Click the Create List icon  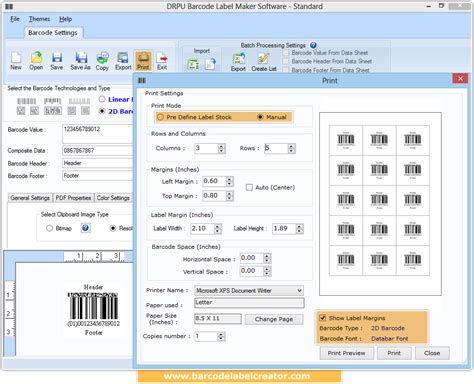263,59
